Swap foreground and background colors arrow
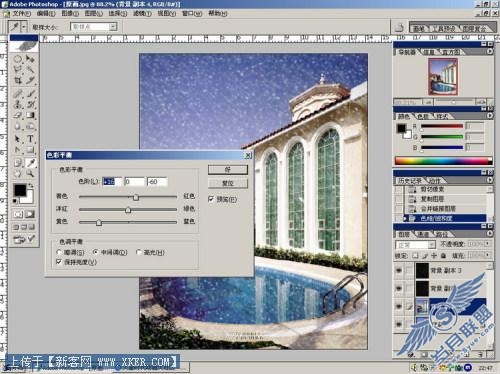This screenshot has height=374, width=500. (x=31, y=185)
